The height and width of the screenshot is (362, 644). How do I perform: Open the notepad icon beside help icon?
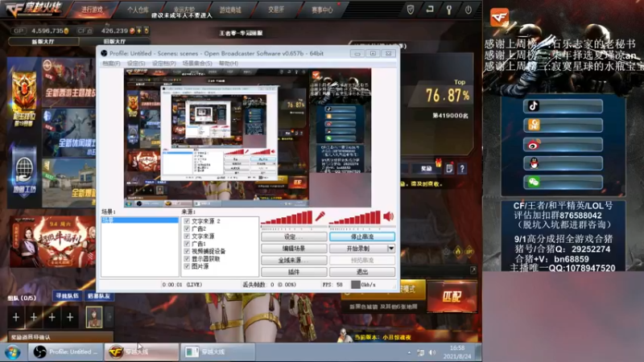point(449,168)
